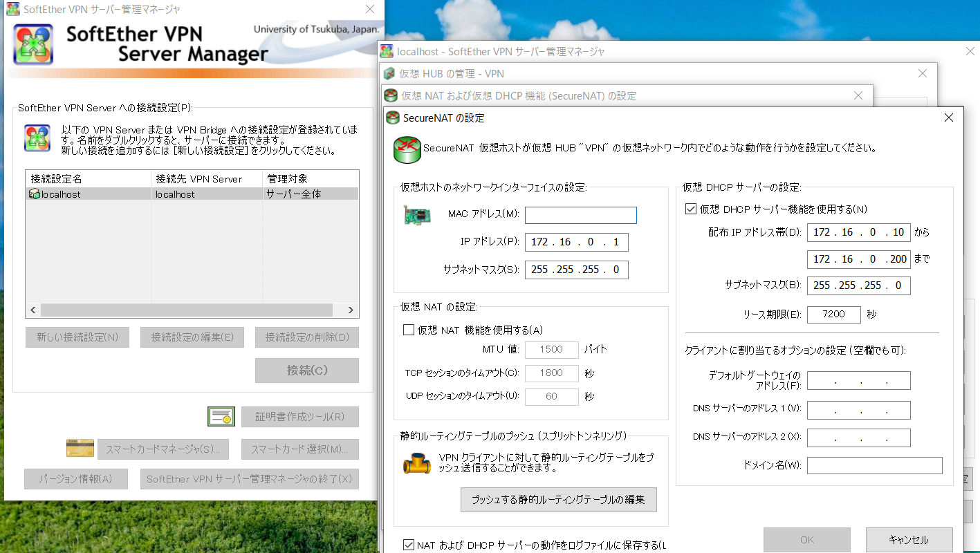Click the localhost manager window title icon
Screen dimensions: 980x553
pos(387,51)
